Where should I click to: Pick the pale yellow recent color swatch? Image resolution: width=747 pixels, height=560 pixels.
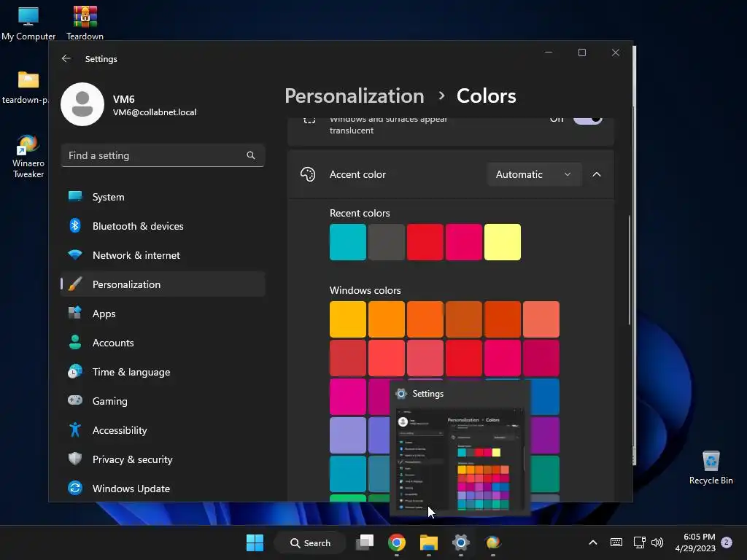point(503,242)
